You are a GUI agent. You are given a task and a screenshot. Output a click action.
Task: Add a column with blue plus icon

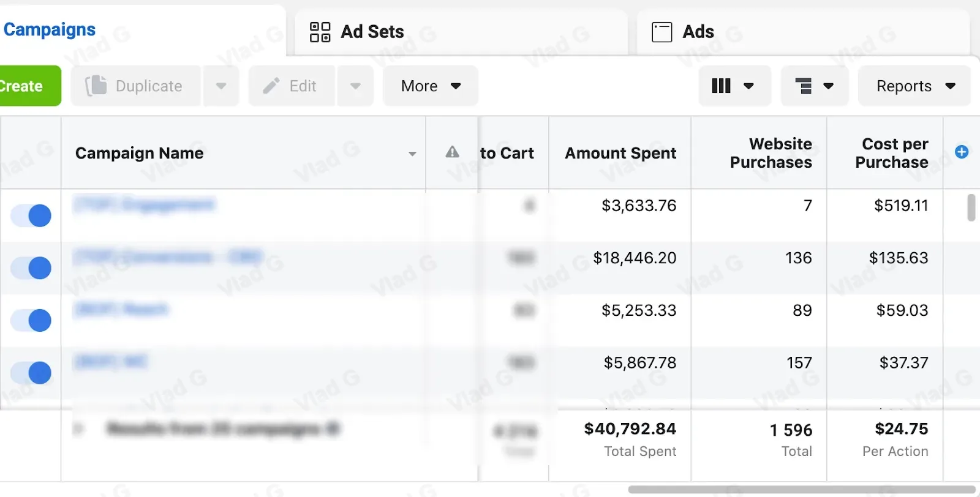click(x=962, y=152)
